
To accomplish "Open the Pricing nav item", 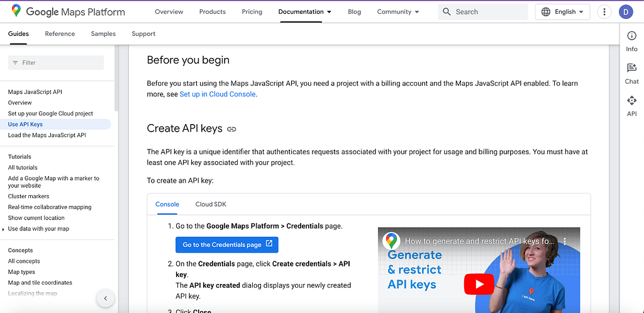I will coord(252,12).
